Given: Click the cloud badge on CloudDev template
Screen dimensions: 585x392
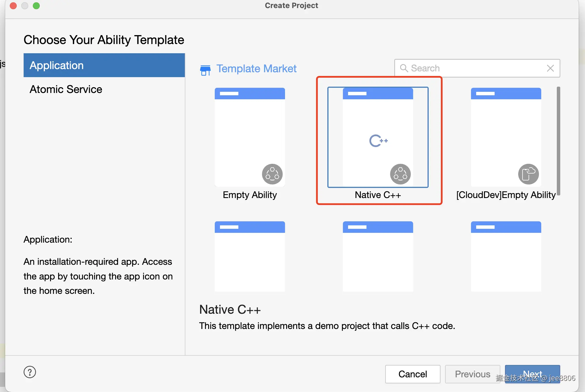Looking at the screenshot, I should click(528, 174).
